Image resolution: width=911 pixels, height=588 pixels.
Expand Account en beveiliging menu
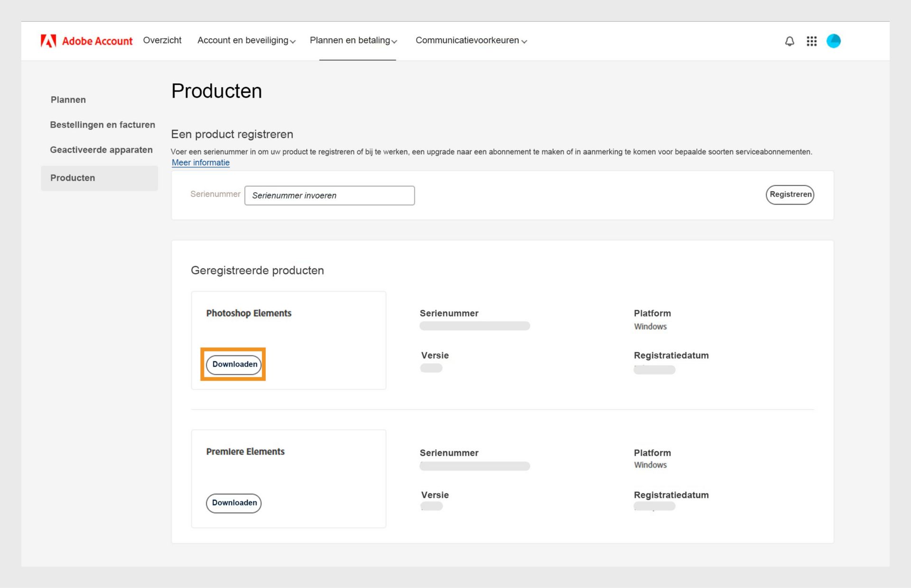pos(246,41)
